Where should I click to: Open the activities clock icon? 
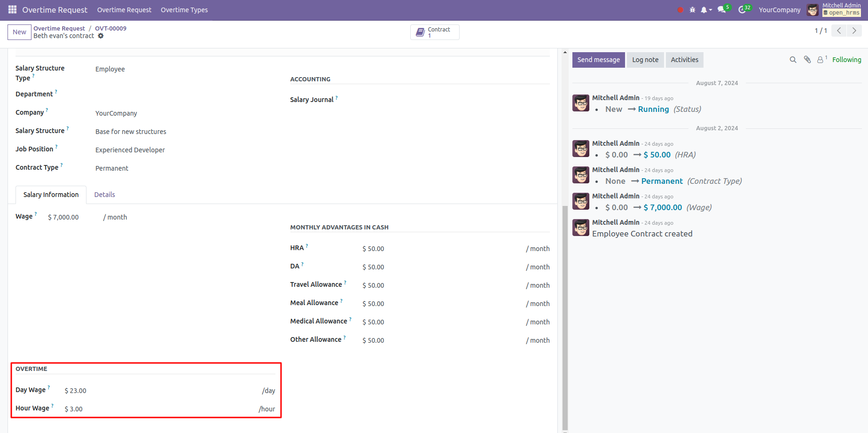[x=742, y=10]
